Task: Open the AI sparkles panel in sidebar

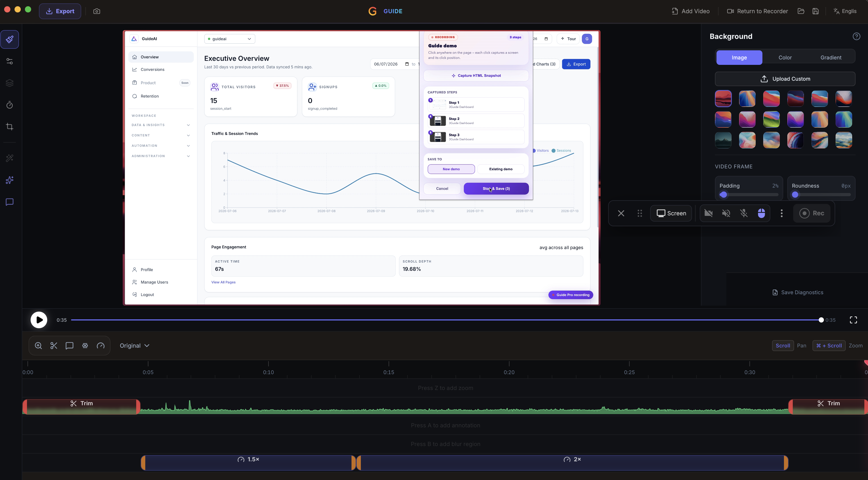Action: [x=10, y=180]
